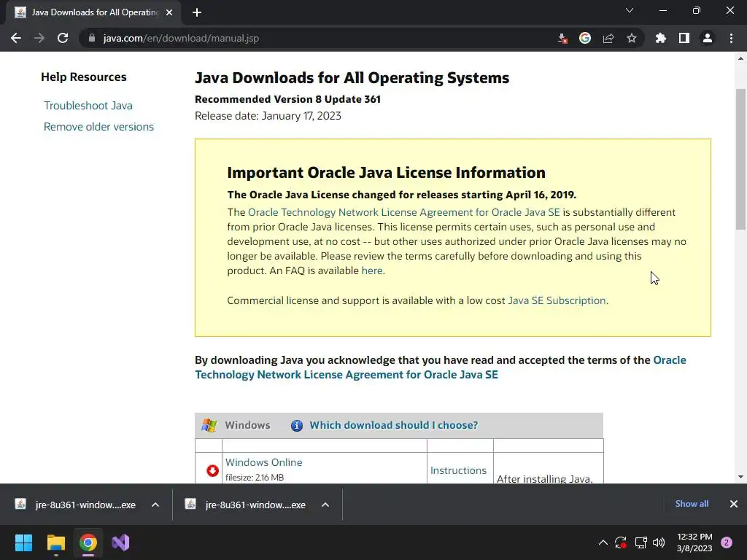
Task: Click the sync status tray icon
Action: 621,542
